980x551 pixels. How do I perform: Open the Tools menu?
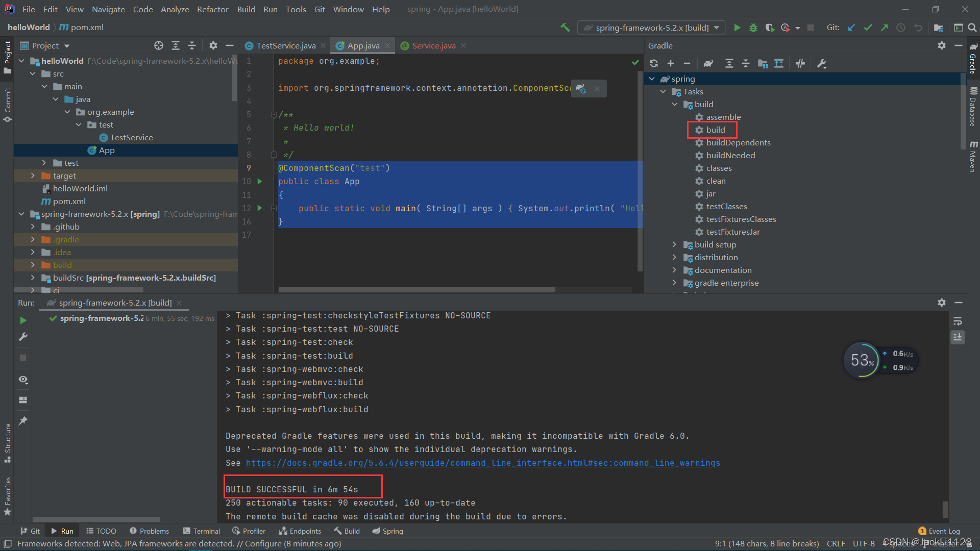(296, 9)
